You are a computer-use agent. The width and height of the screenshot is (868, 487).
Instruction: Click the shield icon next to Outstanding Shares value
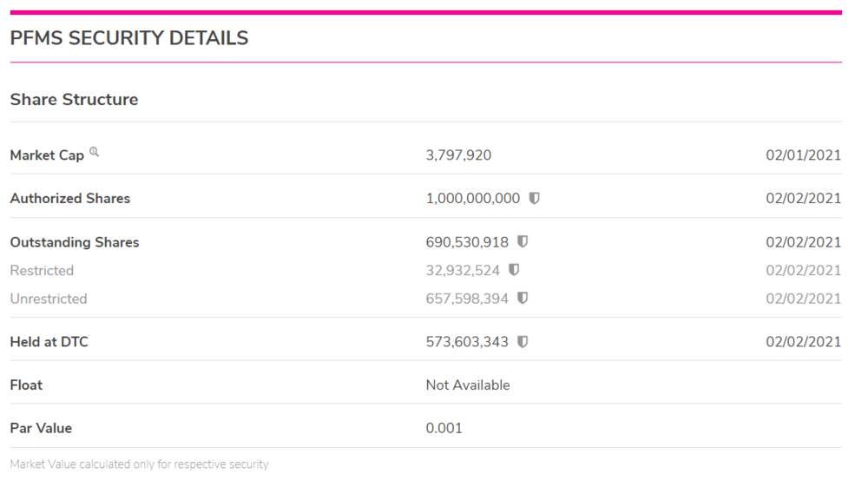(523, 242)
